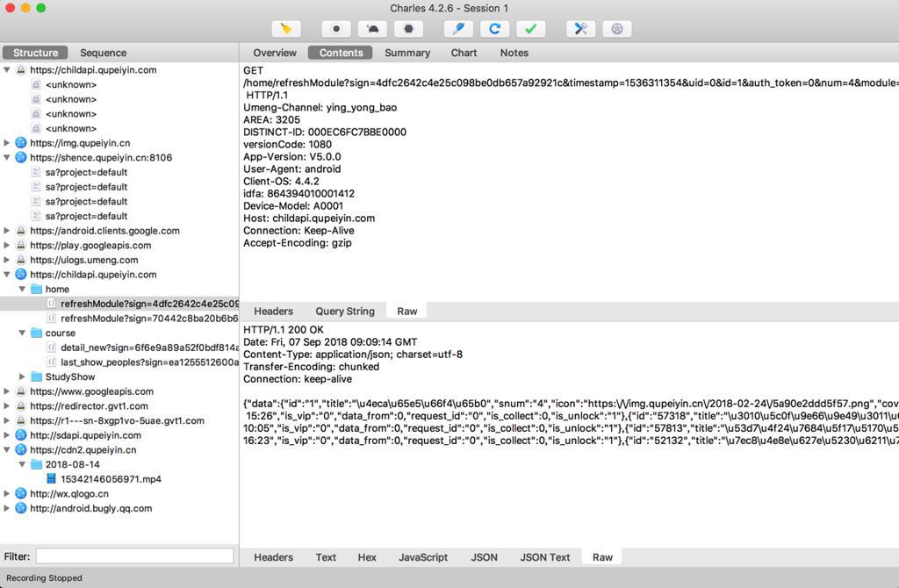Click lock icon of android.clients.google.com
This screenshot has width=899, height=588.
pyautogui.click(x=21, y=231)
